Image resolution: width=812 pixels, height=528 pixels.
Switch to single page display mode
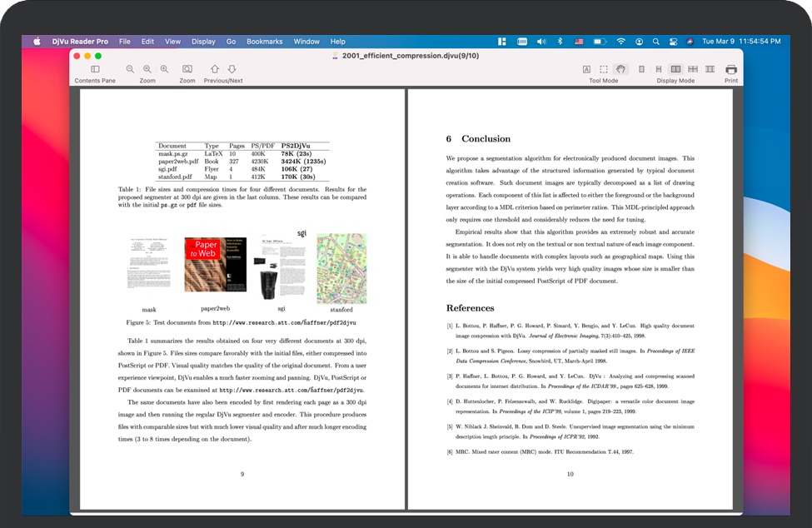coord(640,69)
